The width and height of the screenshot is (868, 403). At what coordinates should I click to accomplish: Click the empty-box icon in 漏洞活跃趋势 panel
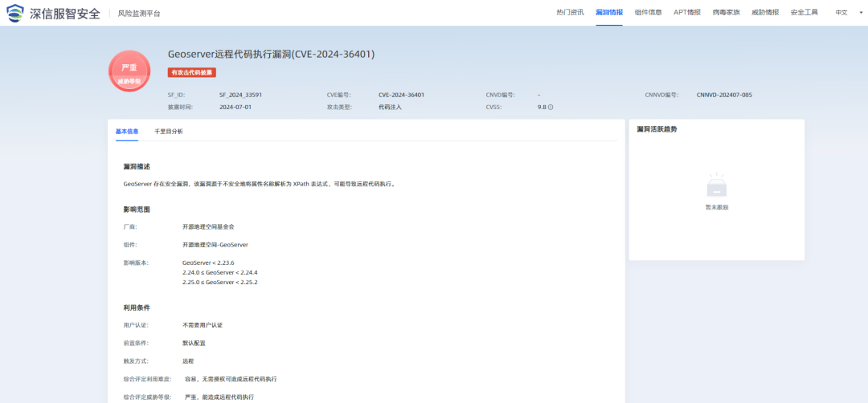click(716, 185)
